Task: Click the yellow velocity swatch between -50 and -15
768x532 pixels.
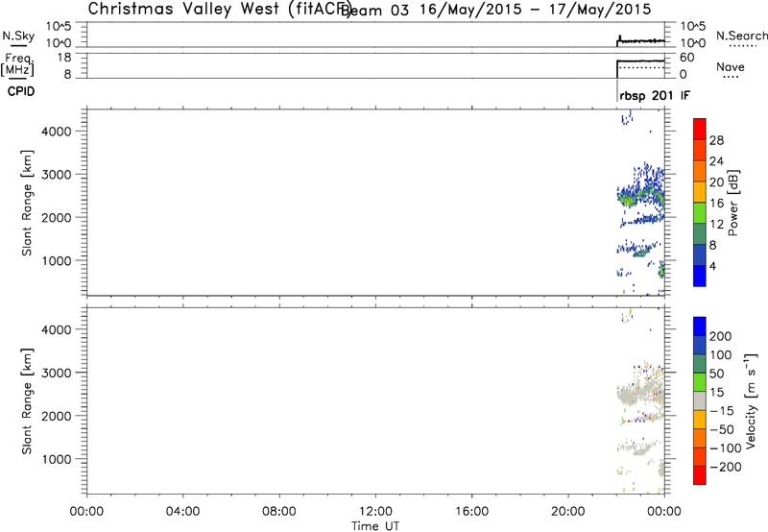Action: 700,420
